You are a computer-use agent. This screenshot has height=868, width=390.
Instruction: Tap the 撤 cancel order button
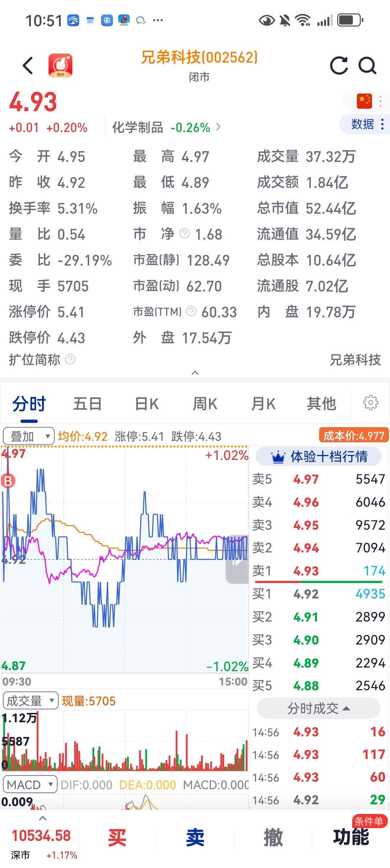[x=273, y=838]
